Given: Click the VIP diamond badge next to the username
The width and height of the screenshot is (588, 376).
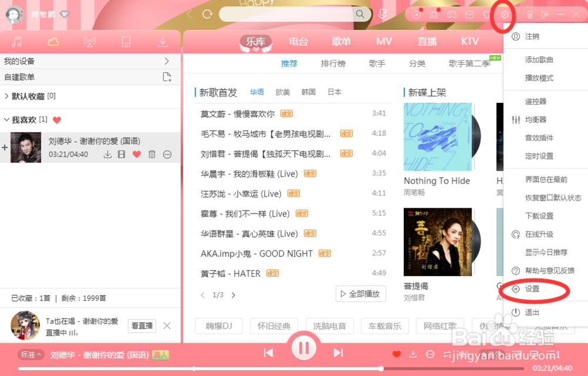Looking at the screenshot, I should (x=65, y=14).
